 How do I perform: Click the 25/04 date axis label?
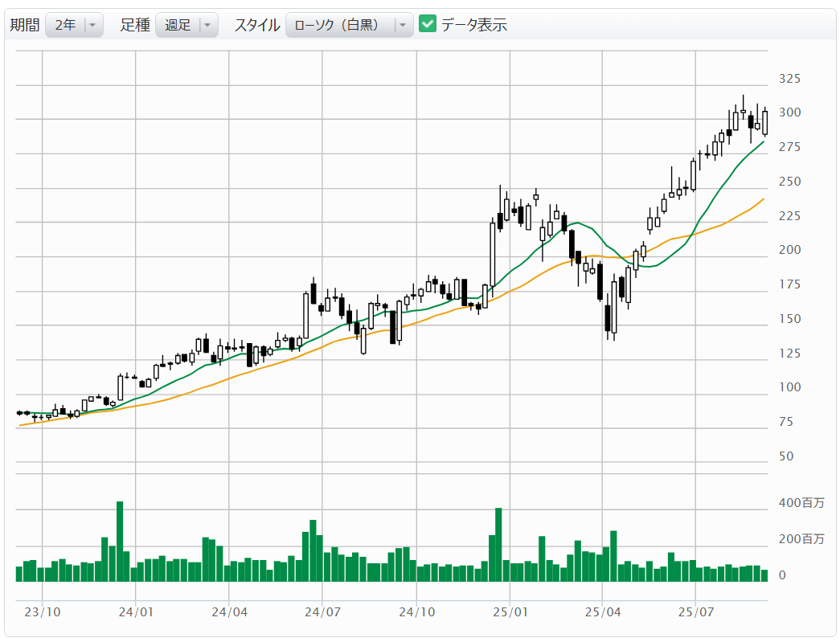coord(603,611)
